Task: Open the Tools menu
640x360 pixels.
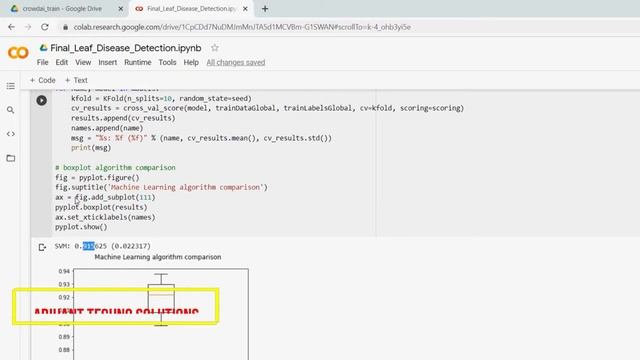Action: (x=167, y=62)
